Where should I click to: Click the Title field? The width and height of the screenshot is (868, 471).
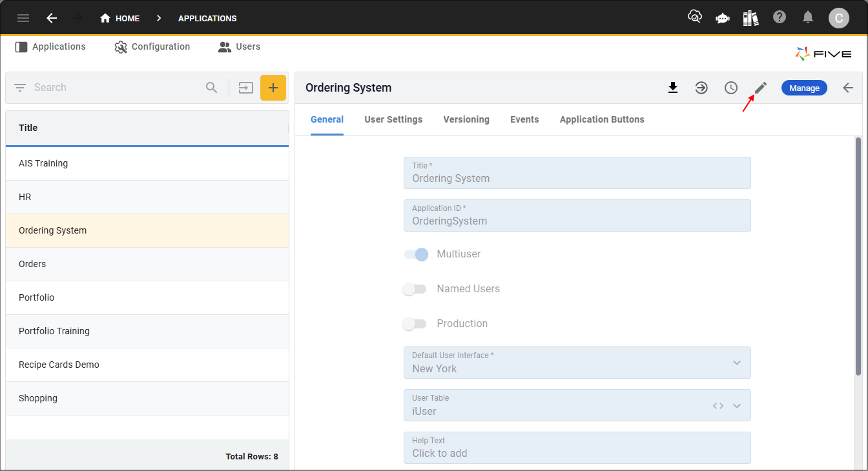(x=577, y=173)
